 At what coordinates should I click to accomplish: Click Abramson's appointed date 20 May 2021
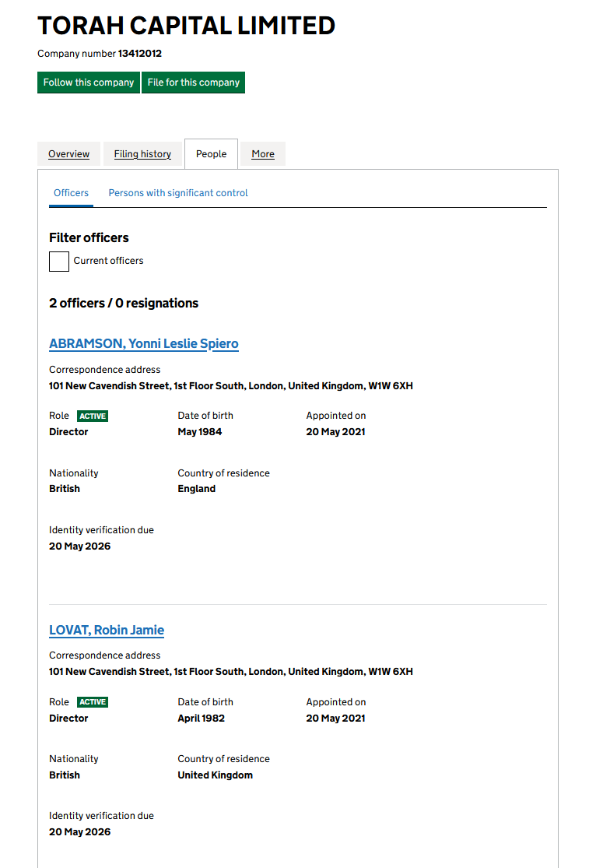pos(335,432)
